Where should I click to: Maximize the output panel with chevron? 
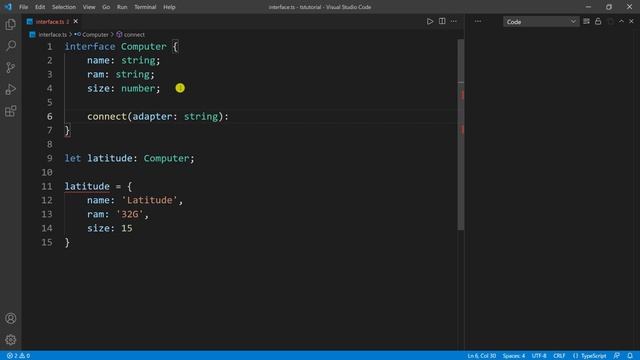[x=621, y=21]
